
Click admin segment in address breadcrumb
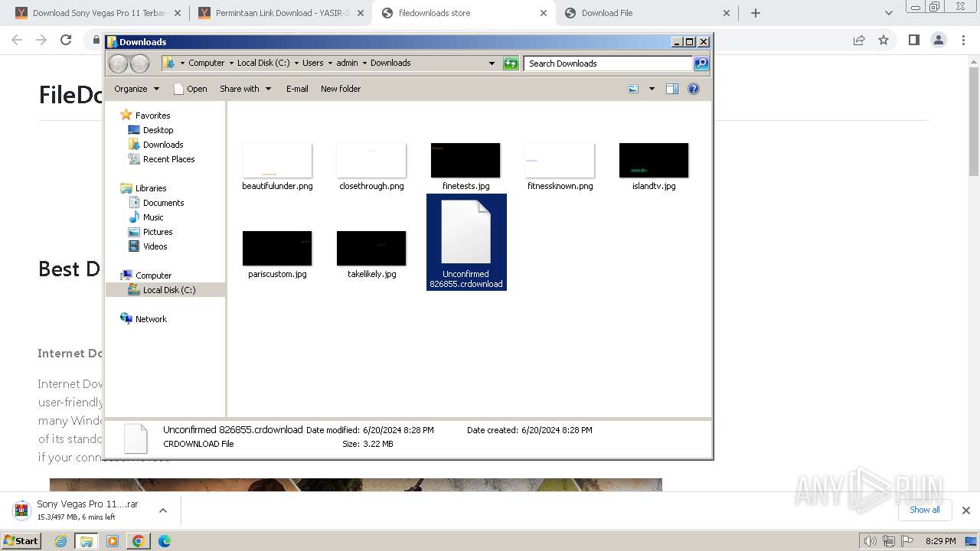click(347, 63)
